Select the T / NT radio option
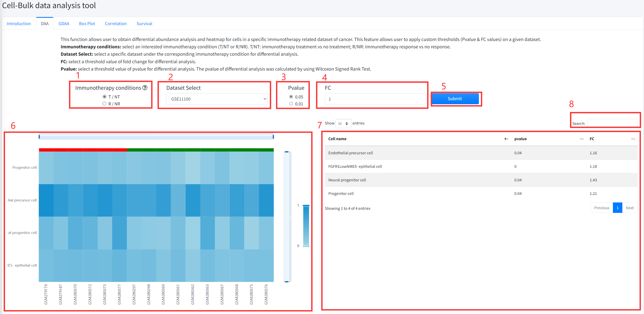Viewport: 644px width, 314px height. coord(105,97)
